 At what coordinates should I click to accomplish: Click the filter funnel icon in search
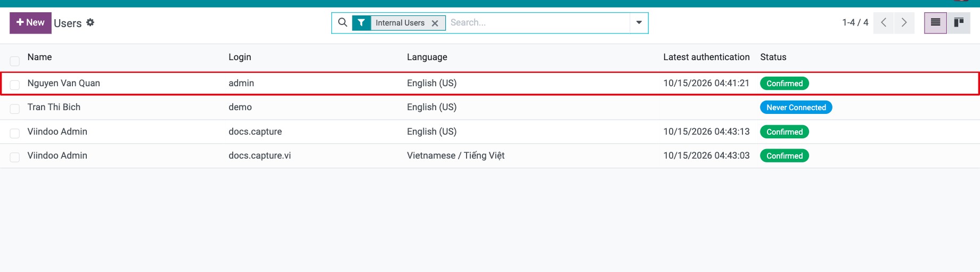[x=362, y=23]
